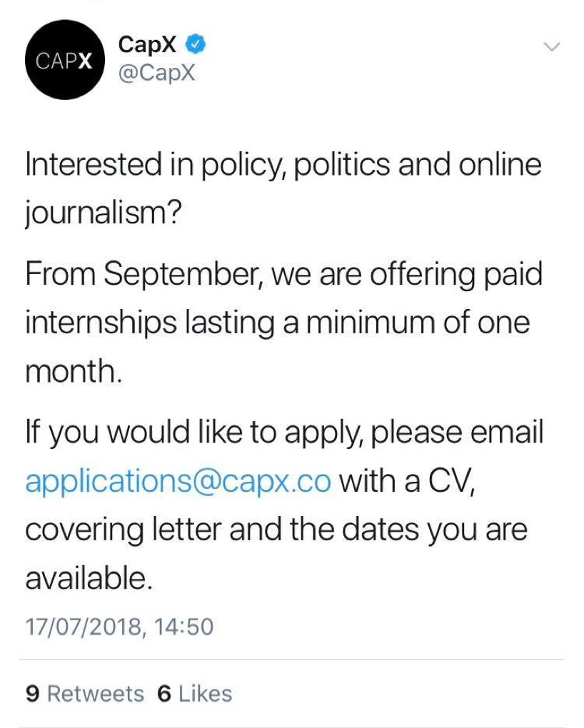Click the blue verified badge next to CapX
The image size is (584, 728).
(x=196, y=44)
